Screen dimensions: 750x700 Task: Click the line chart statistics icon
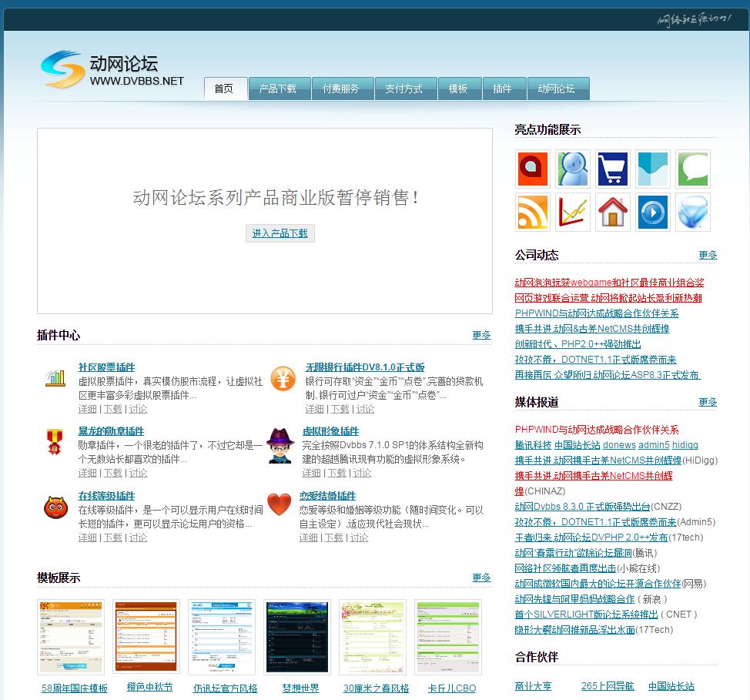click(x=573, y=213)
